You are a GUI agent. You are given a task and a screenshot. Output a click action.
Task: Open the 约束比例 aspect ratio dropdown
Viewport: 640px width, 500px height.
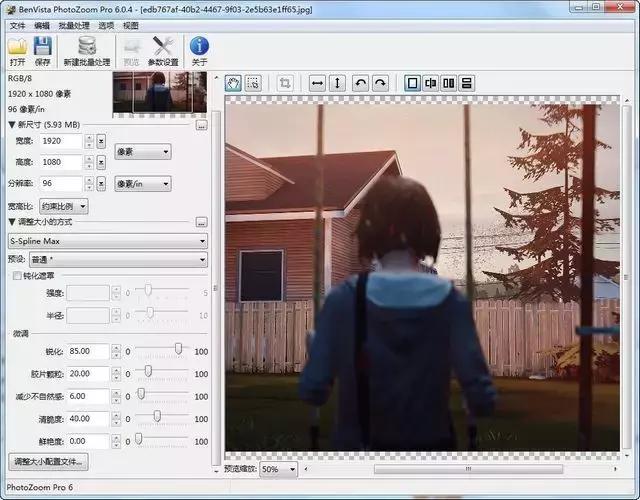pyautogui.click(x=64, y=207)
